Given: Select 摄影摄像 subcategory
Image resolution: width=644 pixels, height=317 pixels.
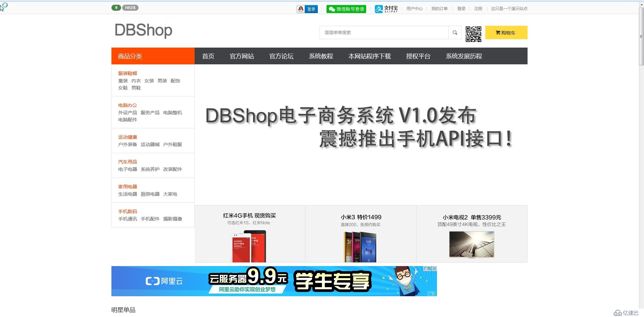Looking at the screenshot, I should point(172,219).
